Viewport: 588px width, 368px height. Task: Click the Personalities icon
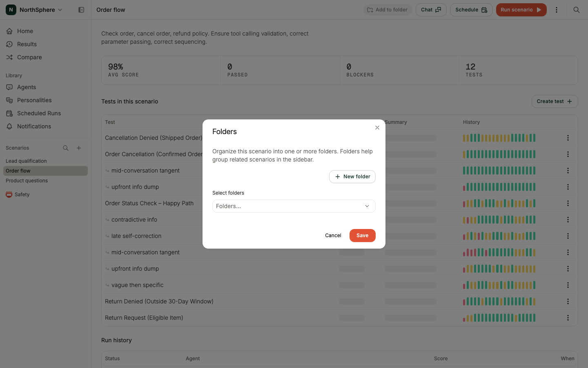[x=9, y=100]
